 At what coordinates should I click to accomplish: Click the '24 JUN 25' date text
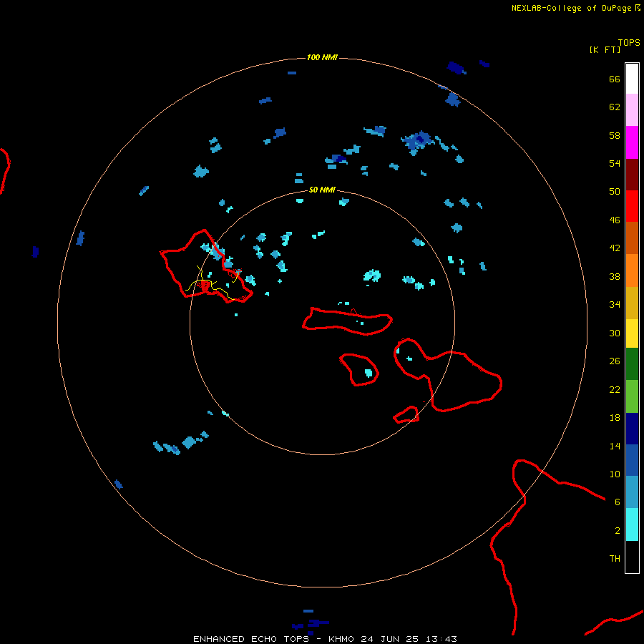click(389, 639)
